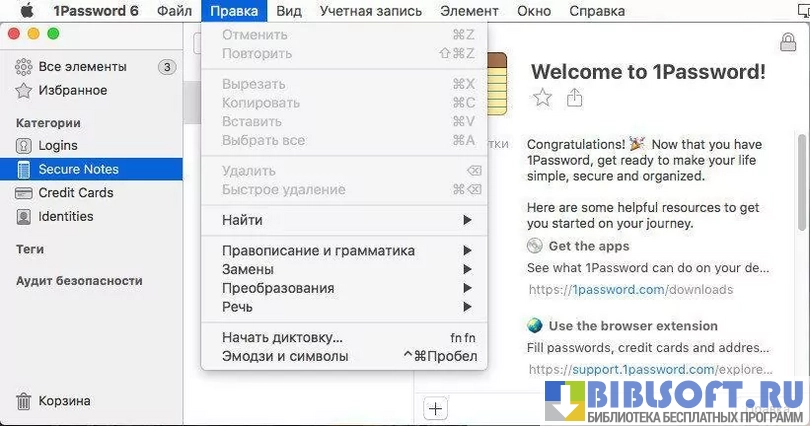Choose Начать диктовку menu entry
Screen dimensions: 810x426
pos(282,337)
